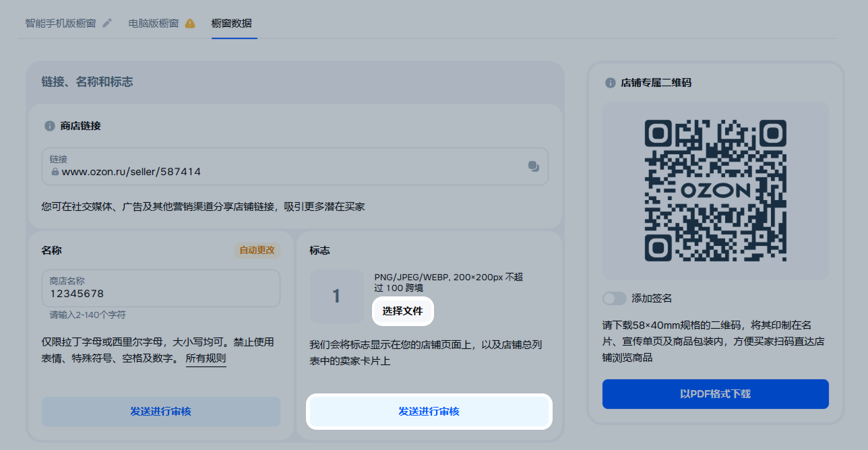This screenshot has width=868, height=450.
Task: Click the 自动更改 badge
Action: pos(257,250)
